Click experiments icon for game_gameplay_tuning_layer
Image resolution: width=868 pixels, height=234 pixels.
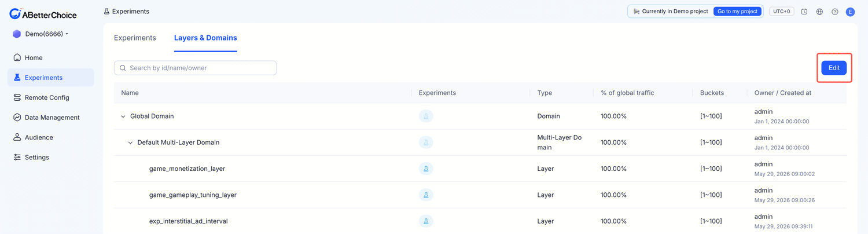(426, 195)
